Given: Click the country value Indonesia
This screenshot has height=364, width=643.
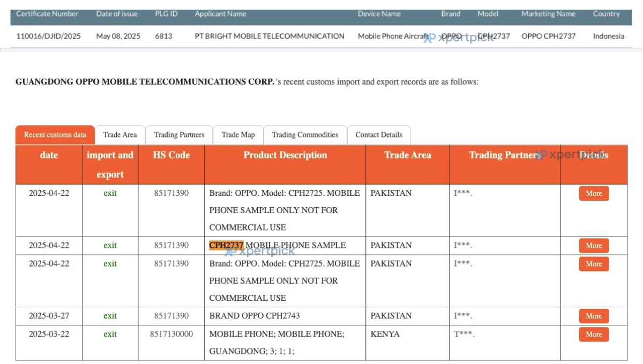Looking at the screenshot, I should pos(609,36).
